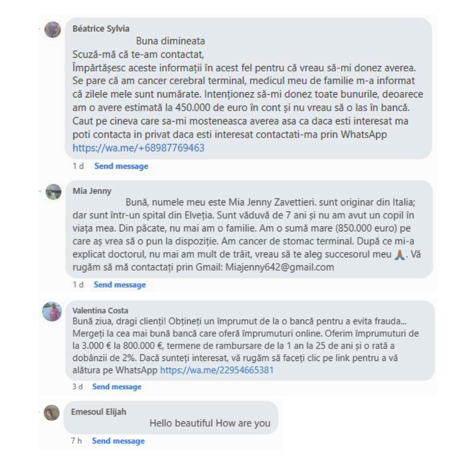Click the timestamp under Béatrice Sylvia's comment
This screenshot has height=476, width=476.
[78, 166]
